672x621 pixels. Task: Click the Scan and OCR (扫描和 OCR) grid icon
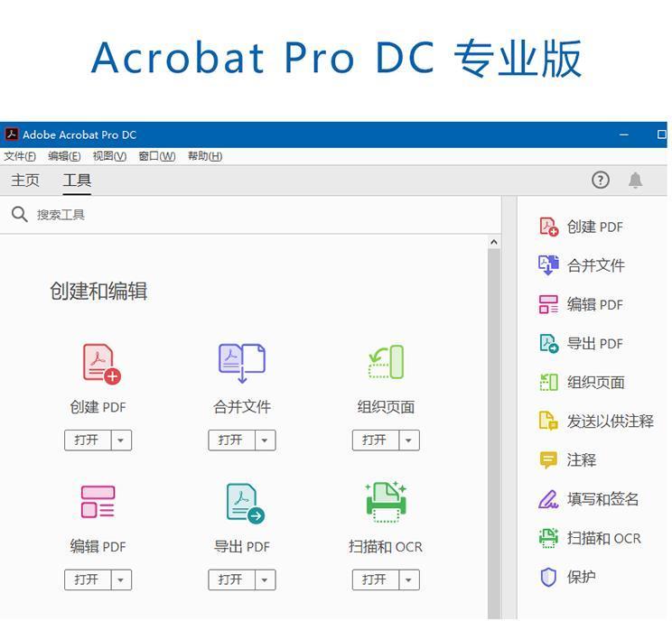[386, 502]
